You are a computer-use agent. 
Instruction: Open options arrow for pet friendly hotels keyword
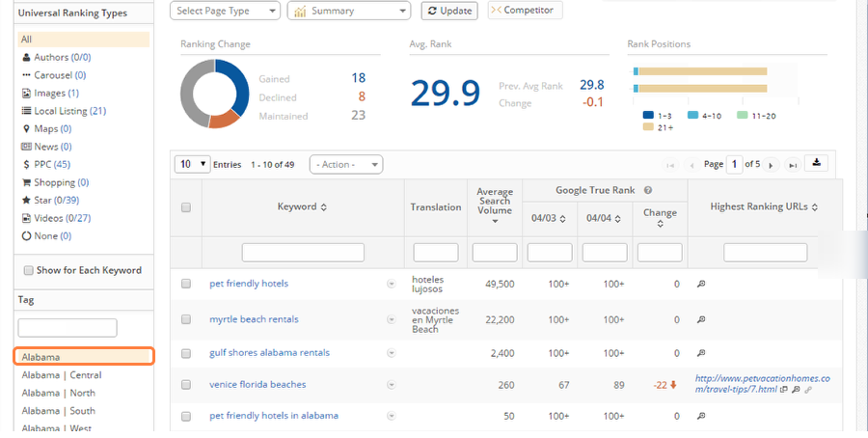point(392,284)
